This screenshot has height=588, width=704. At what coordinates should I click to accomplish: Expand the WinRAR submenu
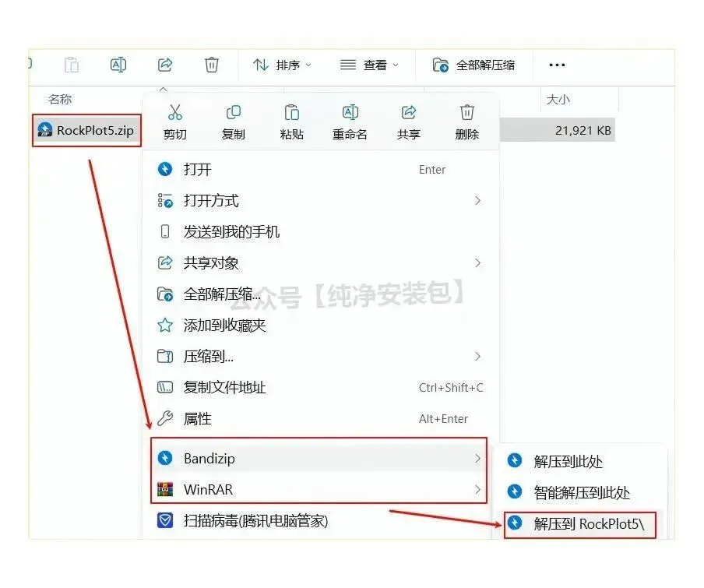click(319, 489)
